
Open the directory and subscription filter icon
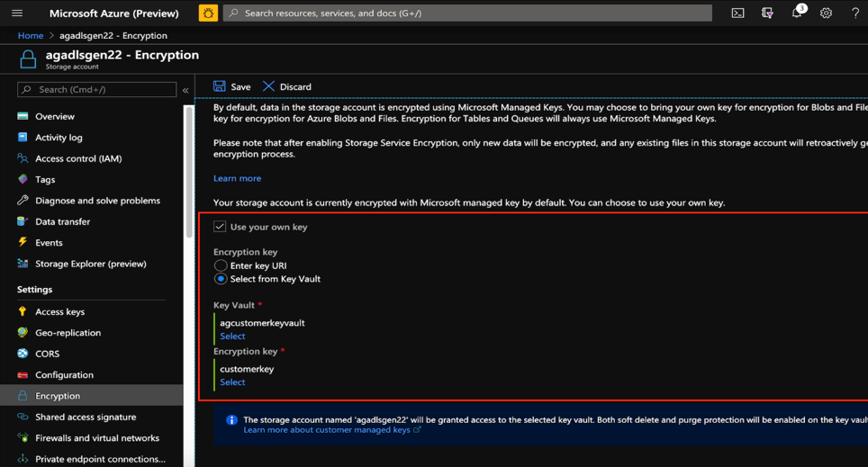(x=767, y=13)
